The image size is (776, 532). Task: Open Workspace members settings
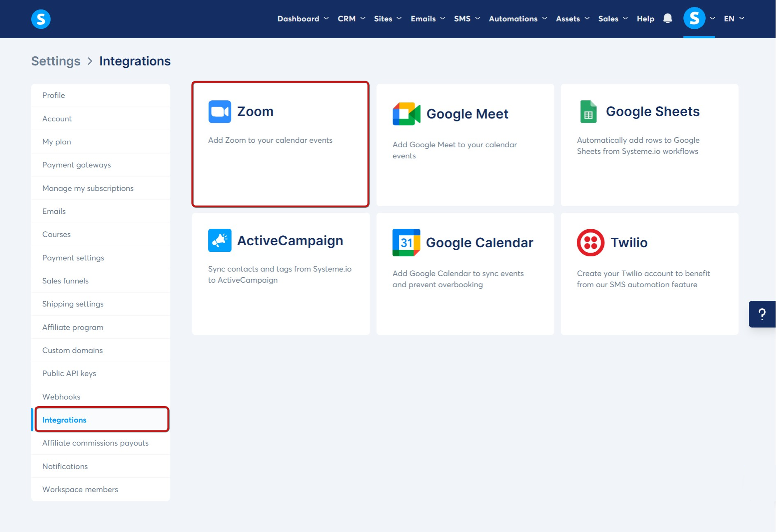(x=100, y=490)
